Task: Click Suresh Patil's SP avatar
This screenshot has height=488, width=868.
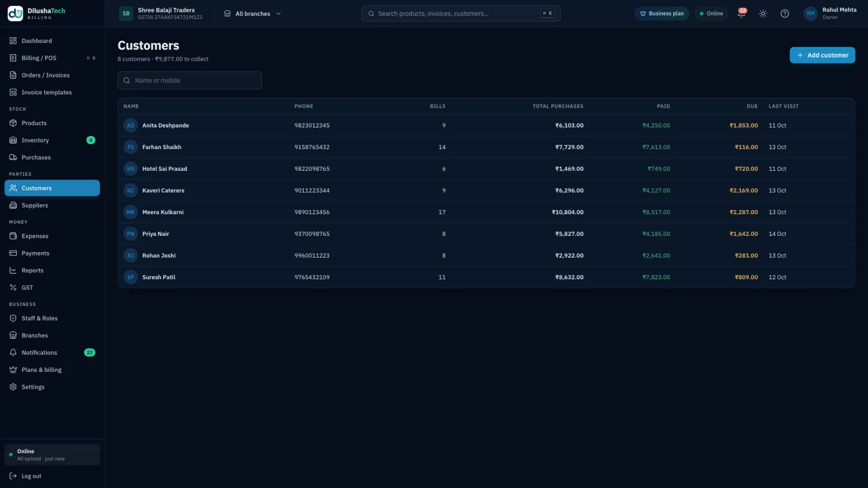Action: coord(130,277)
